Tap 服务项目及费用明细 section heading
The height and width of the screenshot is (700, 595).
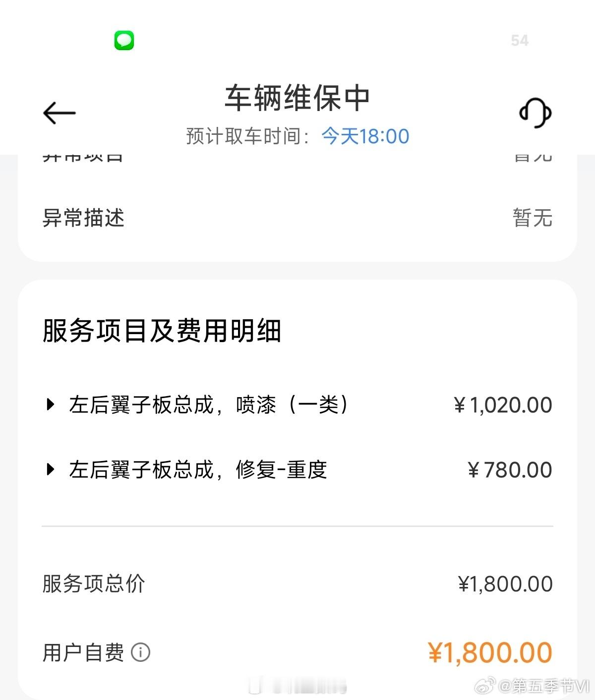coord(162,331)
